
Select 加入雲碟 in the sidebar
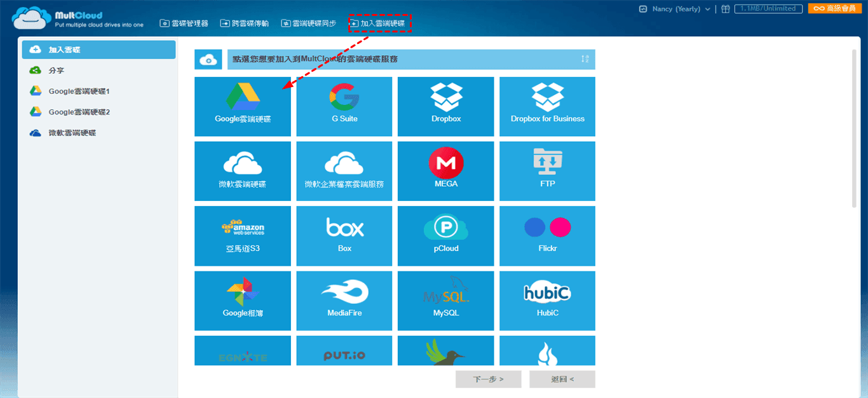coord(98,50)
